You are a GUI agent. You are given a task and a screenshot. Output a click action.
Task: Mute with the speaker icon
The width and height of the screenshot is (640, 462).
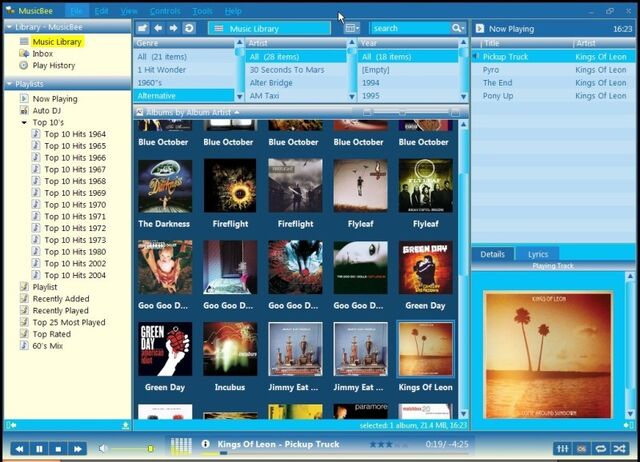coord(103,449)
